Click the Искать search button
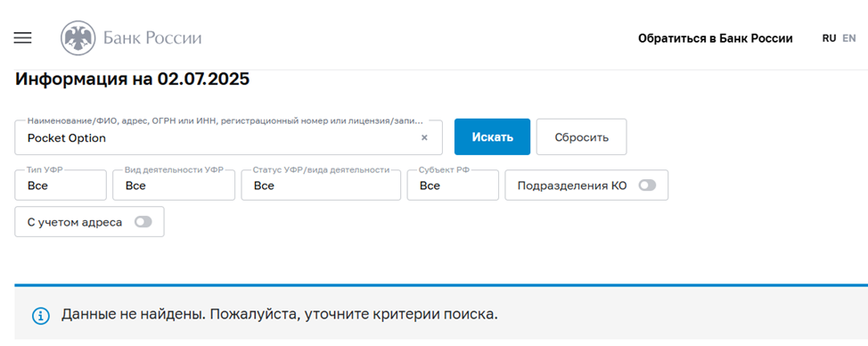 [492, 136]
